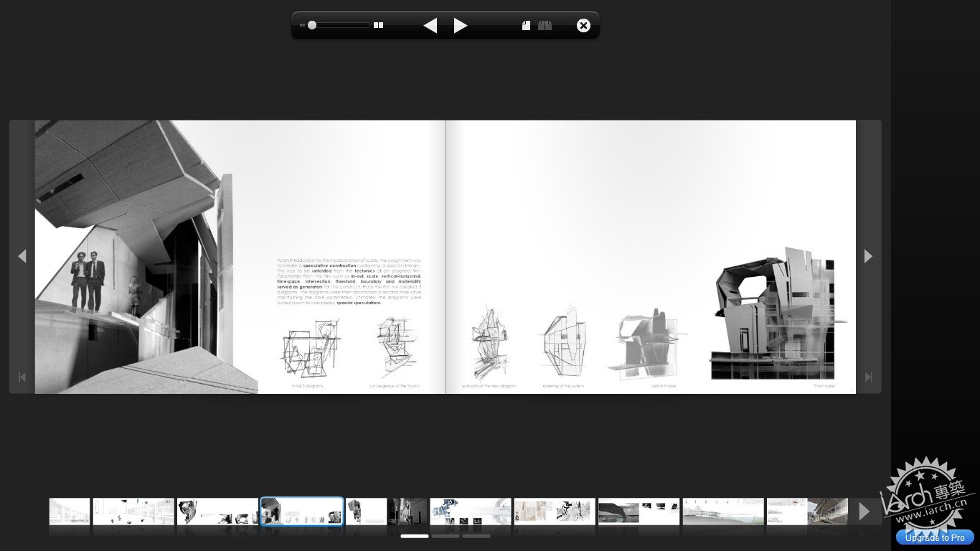
Task: Open the sixth spread thumbnail with blue drawings
Action: click(x=471, y=512)
